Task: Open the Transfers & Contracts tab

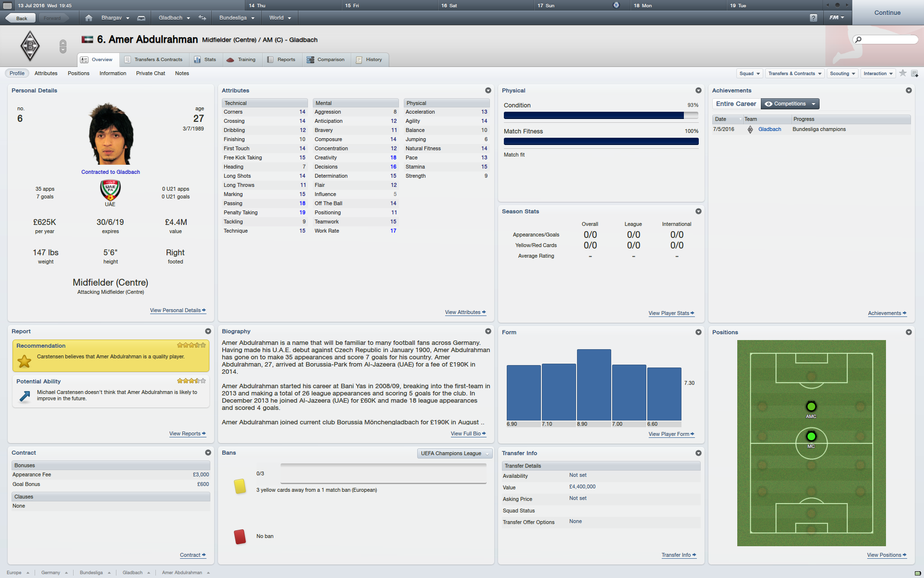Action: 154,60
